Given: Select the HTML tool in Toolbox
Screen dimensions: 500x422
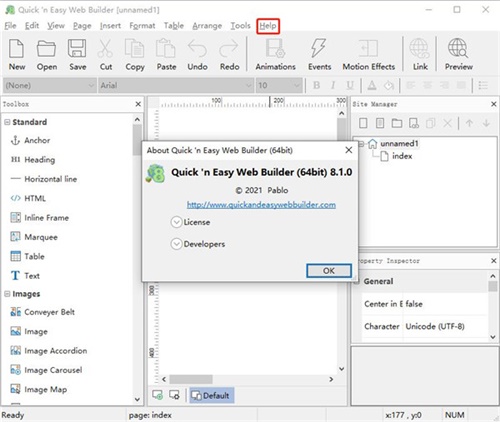Looking at the screenshot, I should 28,198.
